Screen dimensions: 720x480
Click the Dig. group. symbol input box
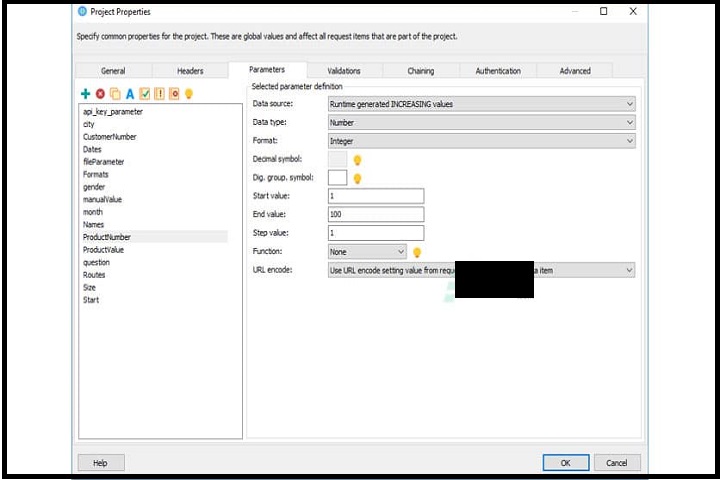[337, 178]
